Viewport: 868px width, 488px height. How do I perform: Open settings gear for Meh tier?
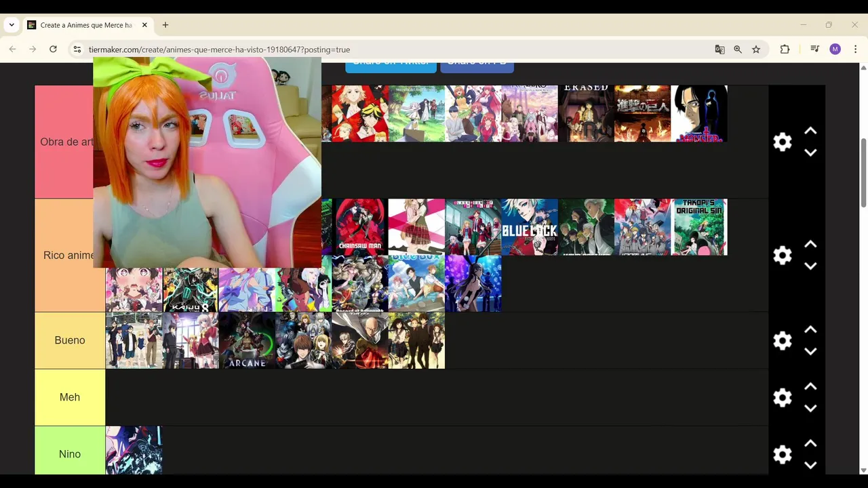pos(783,397)
